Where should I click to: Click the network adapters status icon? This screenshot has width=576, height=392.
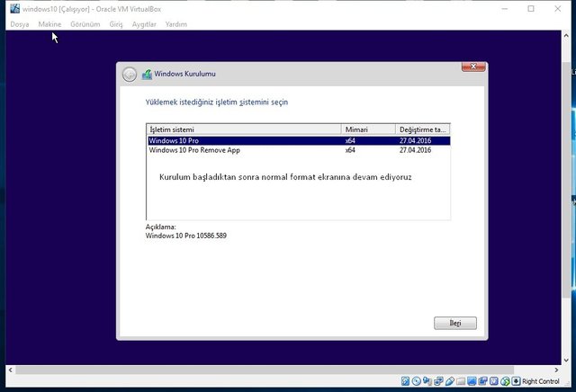click(438, 381)
